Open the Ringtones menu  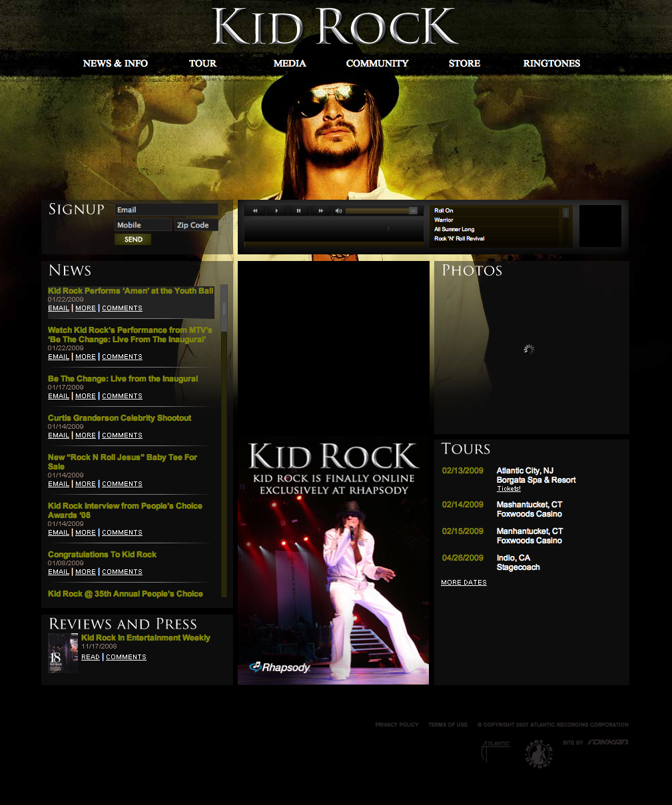(551, 63)
